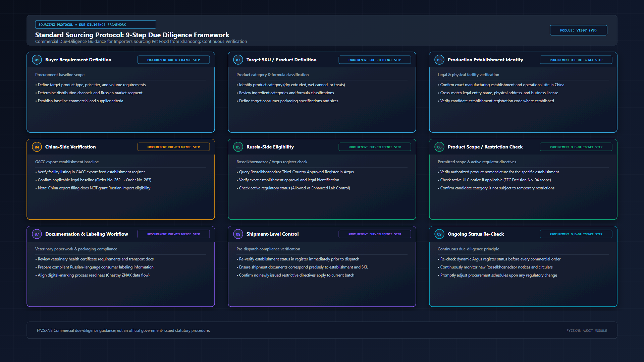Image resolution: width=644 pixels, height=362 pixels.
Task: Click the FYZSXNB AUDIT MODULE footer label
Action: (x=587, y=331)
